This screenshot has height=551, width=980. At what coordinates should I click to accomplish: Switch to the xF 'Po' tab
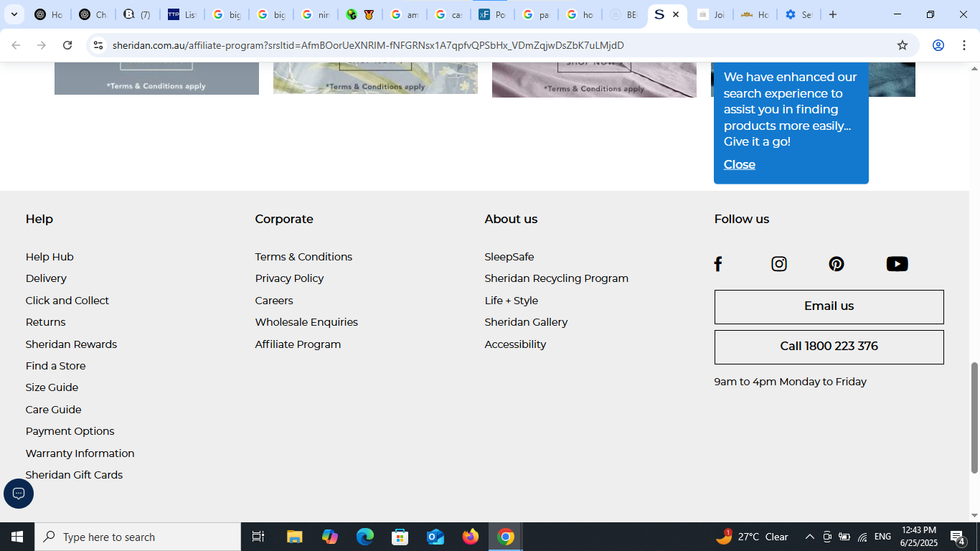pos(492,14)
